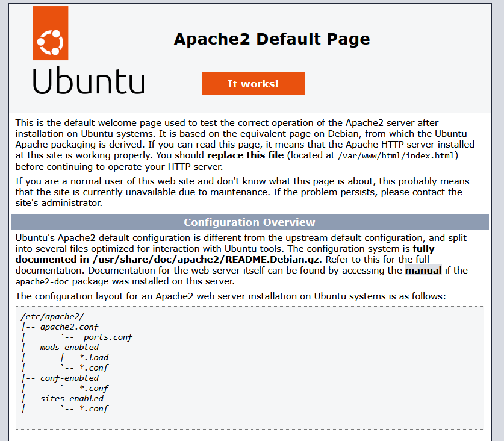Select the sites-enabled directory entry
Screen dimensions: 504x441
(x=71, y=398)
